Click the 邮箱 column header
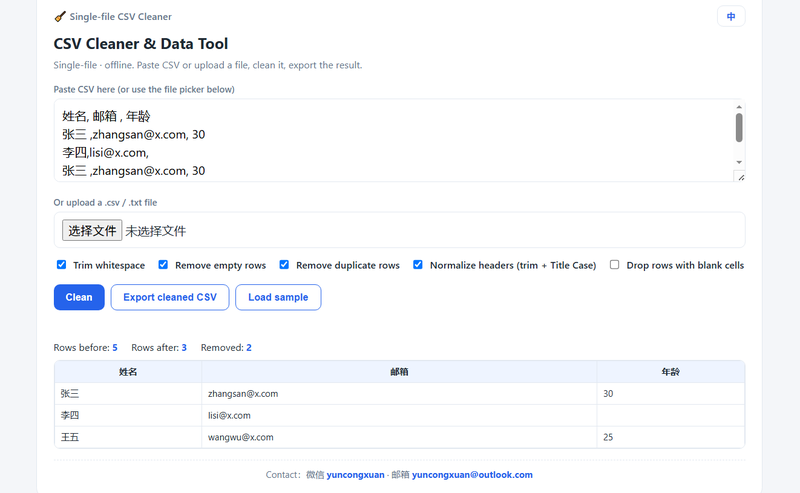800x493 pixels. (x=399, y=372)
